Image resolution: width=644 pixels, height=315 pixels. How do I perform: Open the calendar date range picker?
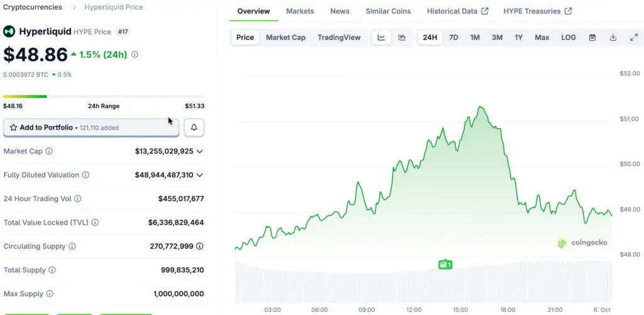coord(592,38)
